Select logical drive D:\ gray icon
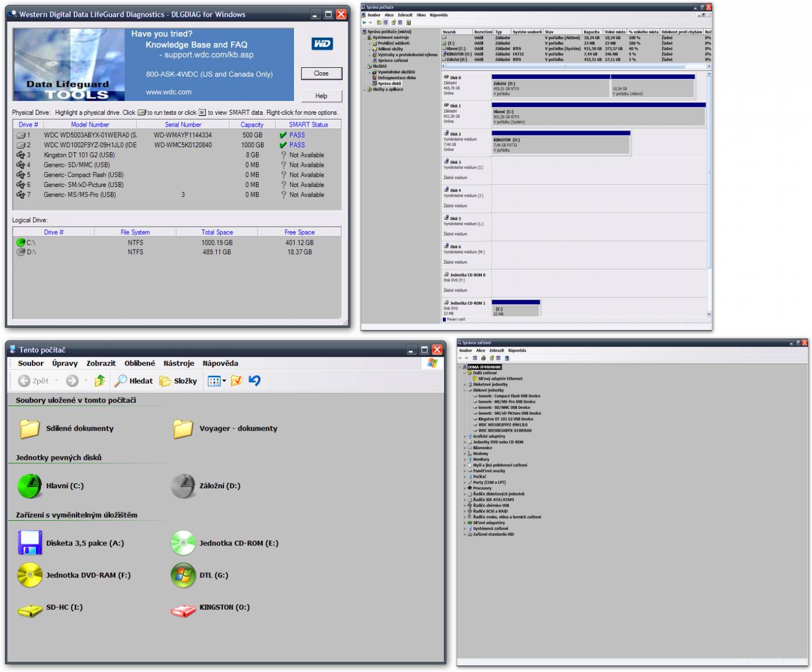The image size is (812, 672). (21, 252)
